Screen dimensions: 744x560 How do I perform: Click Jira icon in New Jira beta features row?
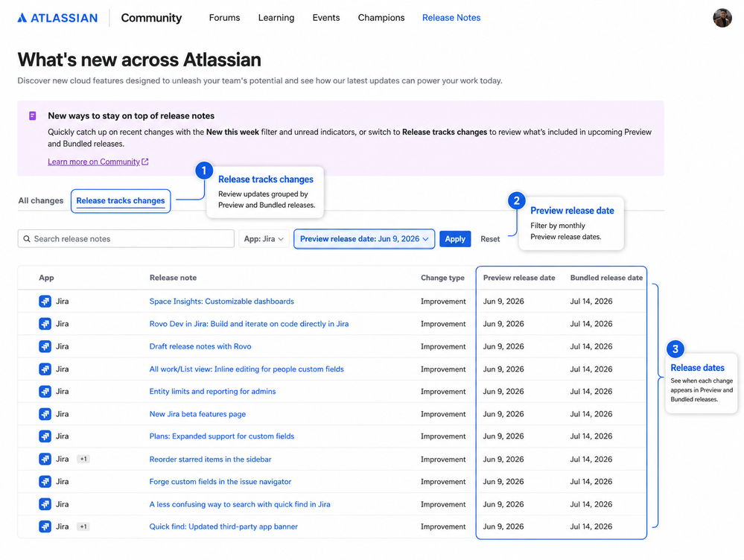pyautogui.click(x=45, y=414)
